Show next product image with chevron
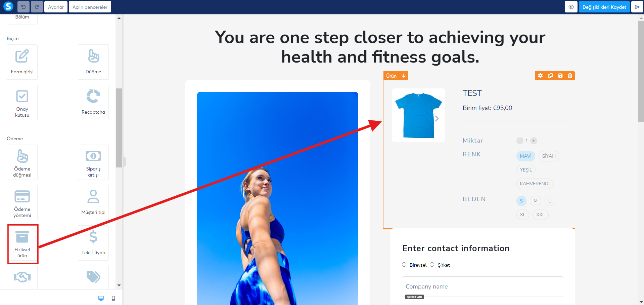644x305 pixels. pos(437,118)
